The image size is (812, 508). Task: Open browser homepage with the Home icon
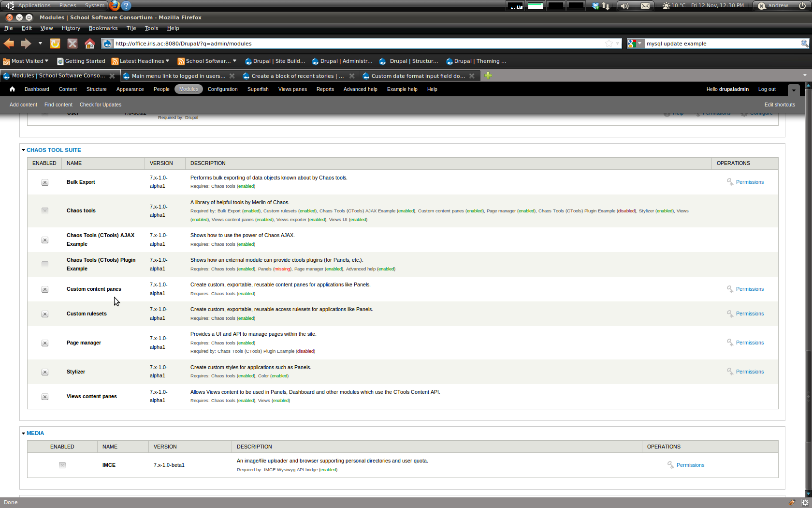click(89, 44)
